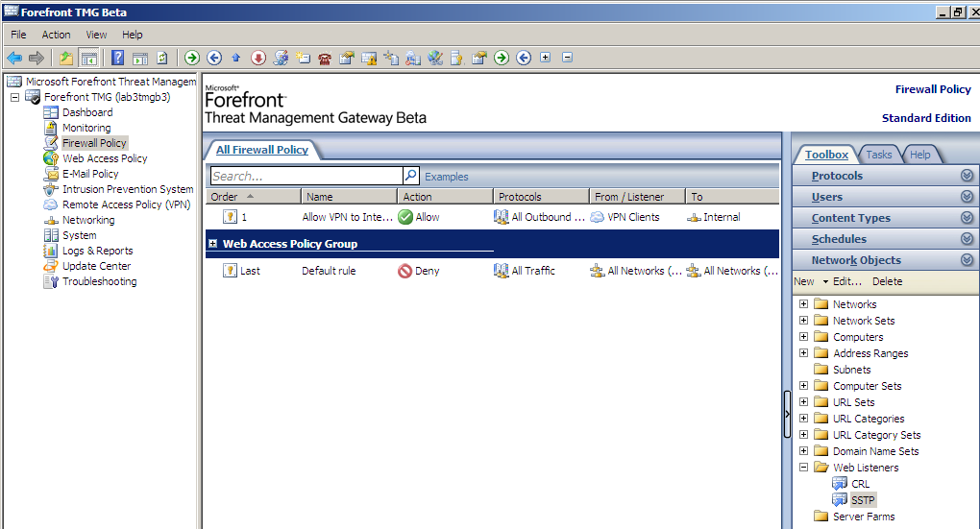Viewport: 980px width, 529px height.
Task: Expand the Domain Name Sets folder
Action: [804, 451]
